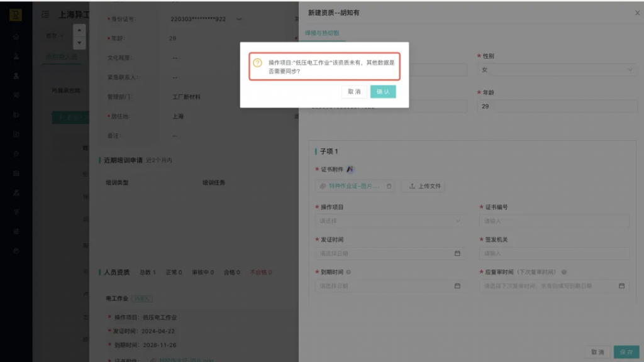Click the 证书编号 input field
Viewport: 644px width, 362px height.
coord(554,221)
